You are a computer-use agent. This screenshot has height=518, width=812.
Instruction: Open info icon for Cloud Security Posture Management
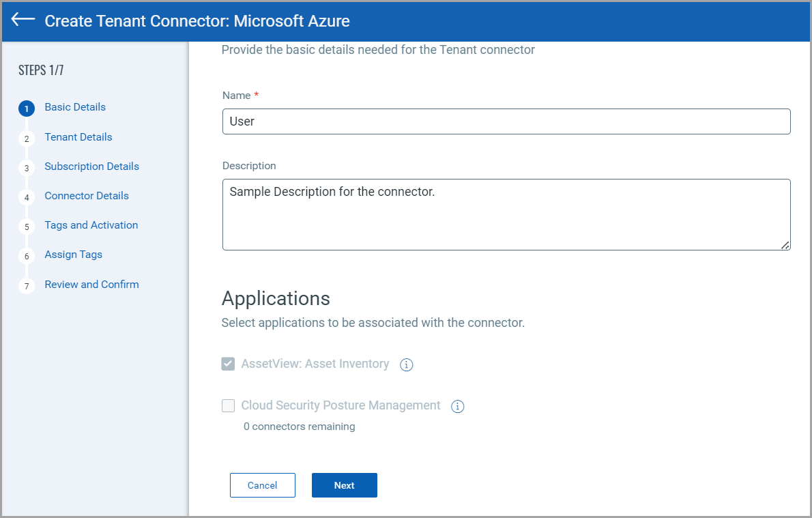[458, 407]
